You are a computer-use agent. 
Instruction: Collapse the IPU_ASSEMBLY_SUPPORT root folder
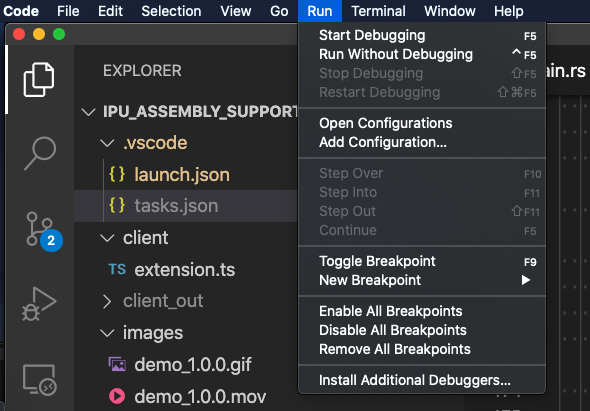(x=88, y=112)
